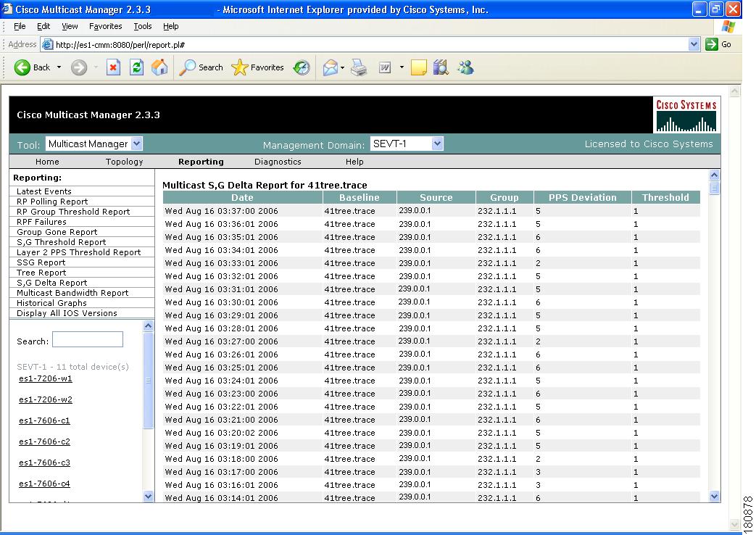Open the Favorites menu
Screen dimensions: 756x535
[x=106, y=26]
